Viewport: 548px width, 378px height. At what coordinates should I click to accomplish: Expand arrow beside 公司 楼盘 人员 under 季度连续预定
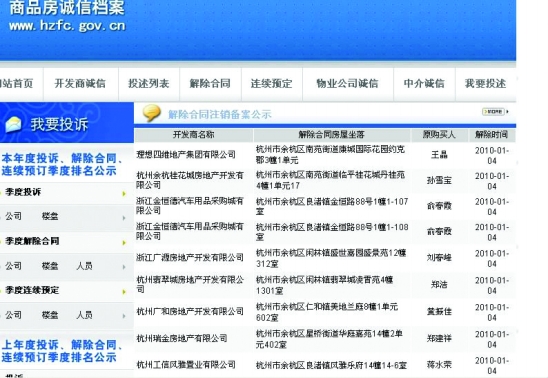[124, 316]
